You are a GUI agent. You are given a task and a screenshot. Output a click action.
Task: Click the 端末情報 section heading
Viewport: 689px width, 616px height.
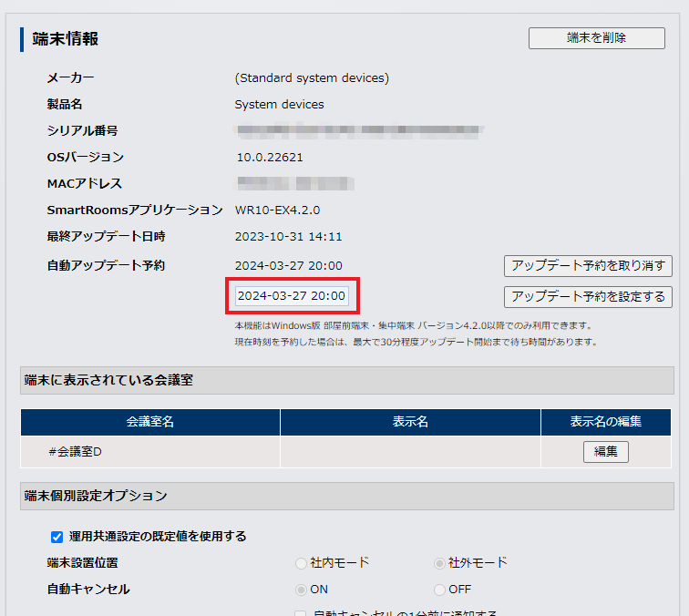tap(66, 38)
